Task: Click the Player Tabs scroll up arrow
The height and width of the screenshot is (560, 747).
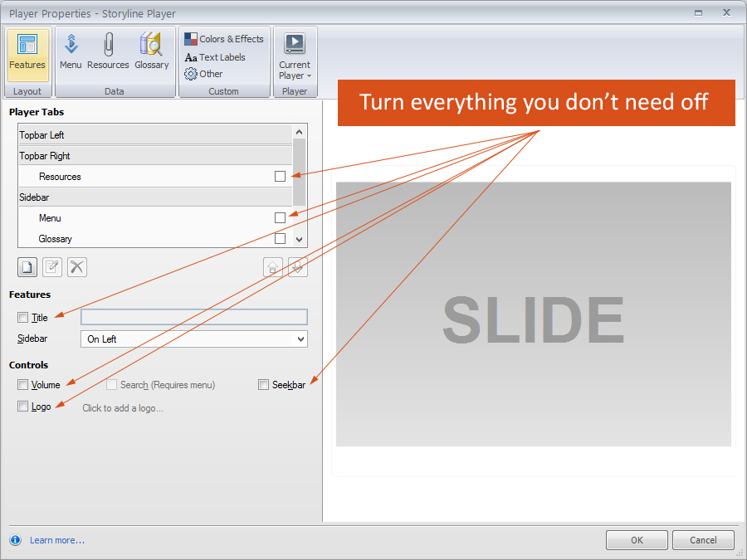Action: pyautogui.click(x=299, y=132)
